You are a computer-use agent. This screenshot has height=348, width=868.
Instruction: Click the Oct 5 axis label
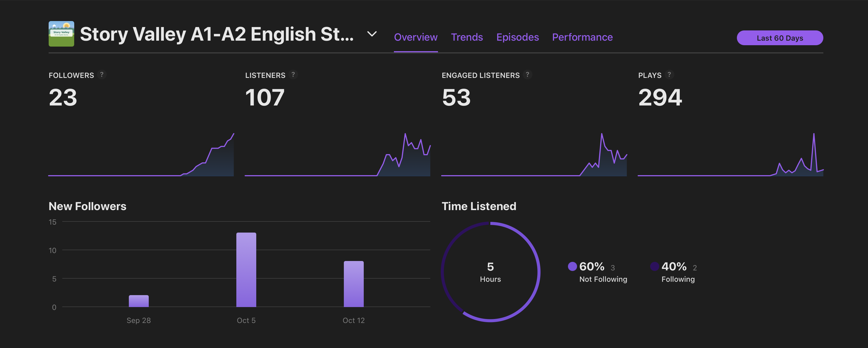pos(246,320)
